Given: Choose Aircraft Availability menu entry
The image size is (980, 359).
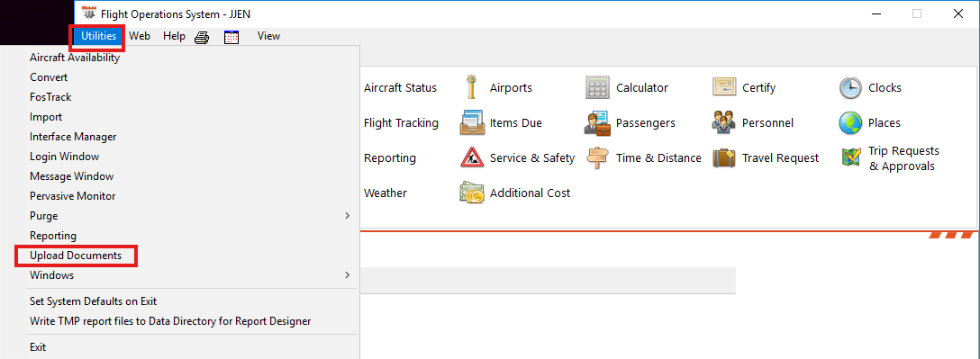Looking at the screenshot, I should [x=75, y=58].
